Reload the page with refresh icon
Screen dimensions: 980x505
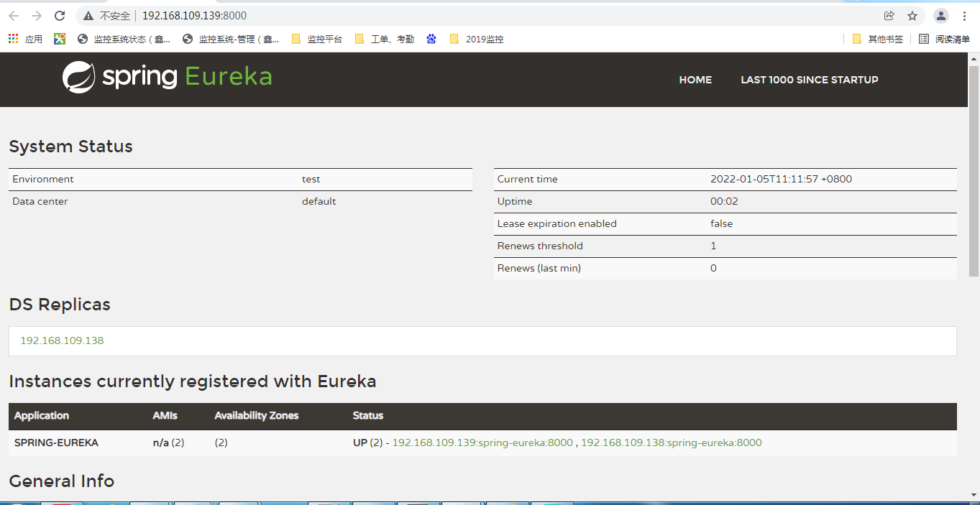pos(60,16)
